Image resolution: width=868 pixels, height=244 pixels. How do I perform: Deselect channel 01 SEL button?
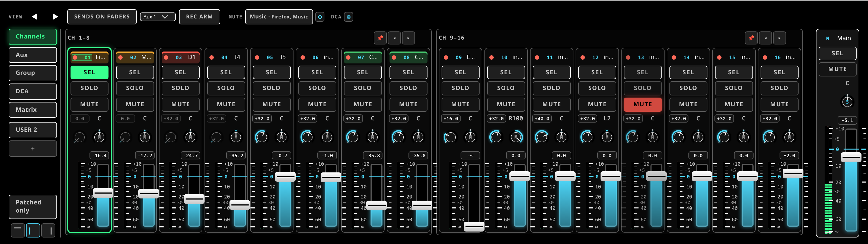click(x=89, y=72)
